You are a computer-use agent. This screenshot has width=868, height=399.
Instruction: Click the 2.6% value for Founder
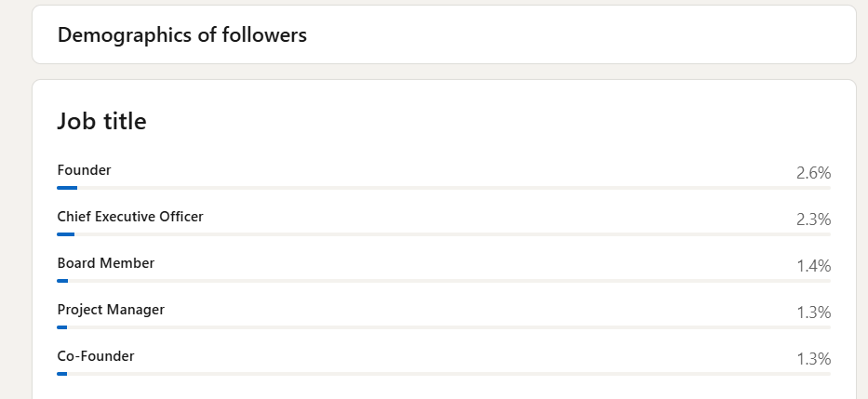coord(812,173)
